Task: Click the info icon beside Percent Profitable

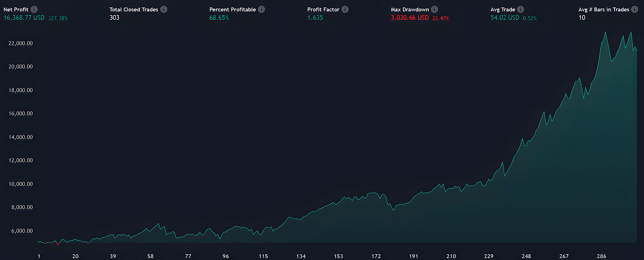Action: [x=261, y=9]
